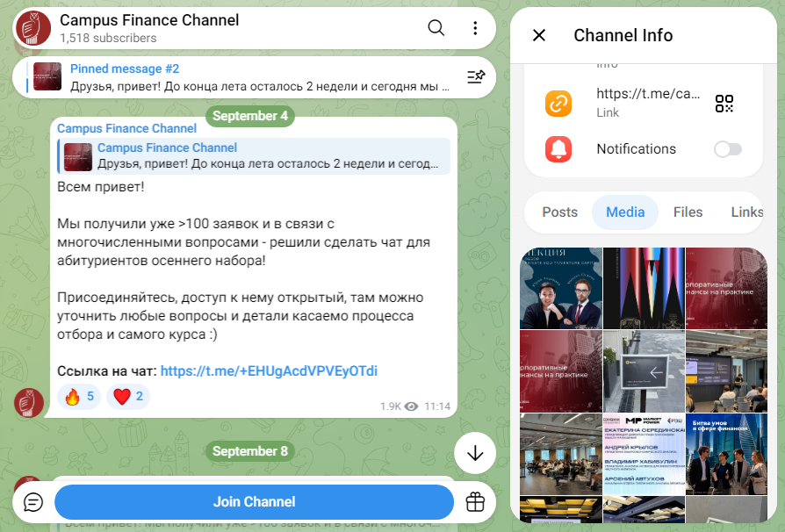The width and height of the screenshot is (785, 532).
Task: Close the Channel Info panel
Action: 539,35
